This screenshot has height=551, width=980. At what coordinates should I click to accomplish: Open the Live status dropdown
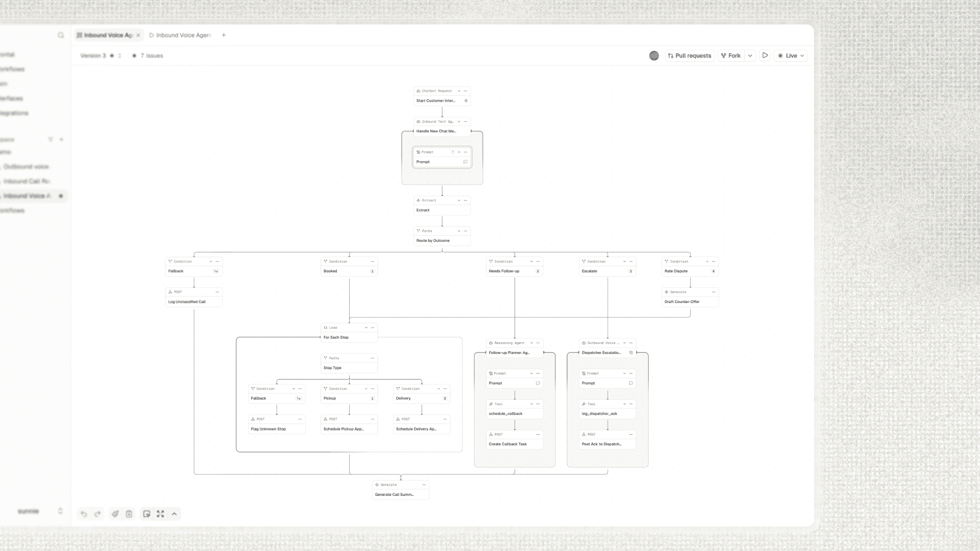coord(791,56)
